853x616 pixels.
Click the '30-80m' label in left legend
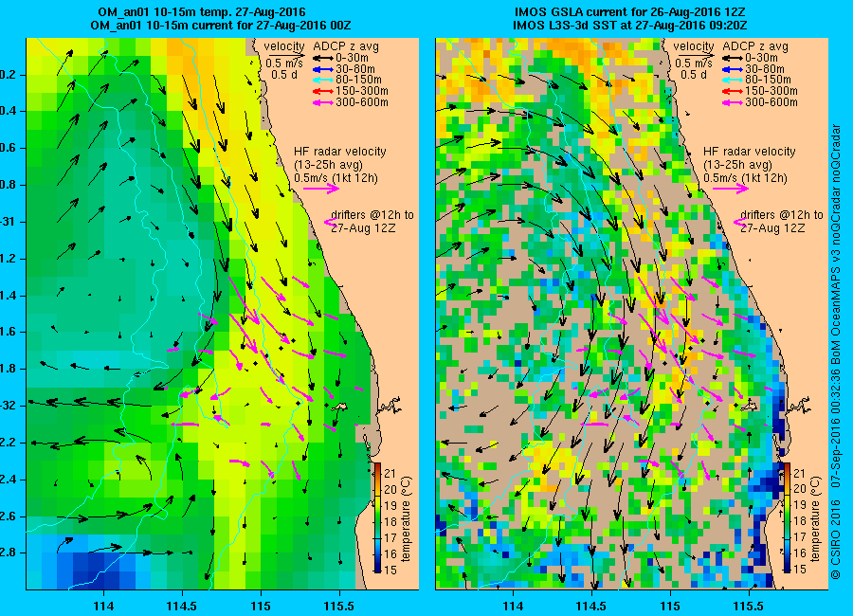(x=355, y=69)
